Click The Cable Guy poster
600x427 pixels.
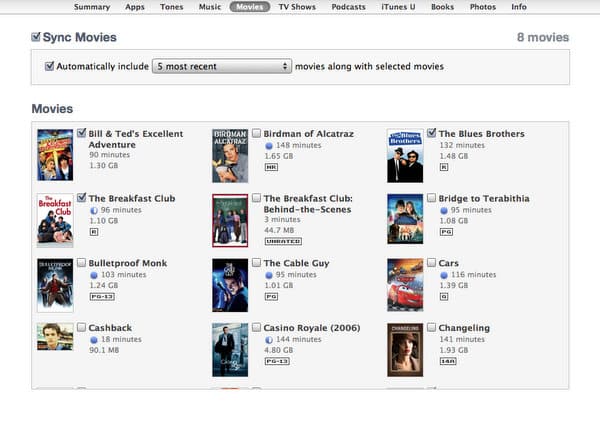[x=230, y=285]
